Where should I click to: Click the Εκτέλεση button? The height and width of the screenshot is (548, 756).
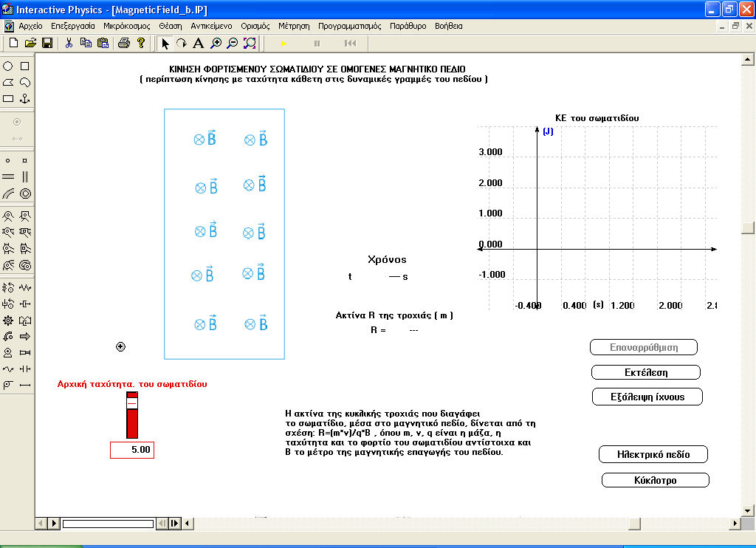(x=645, y=372)
